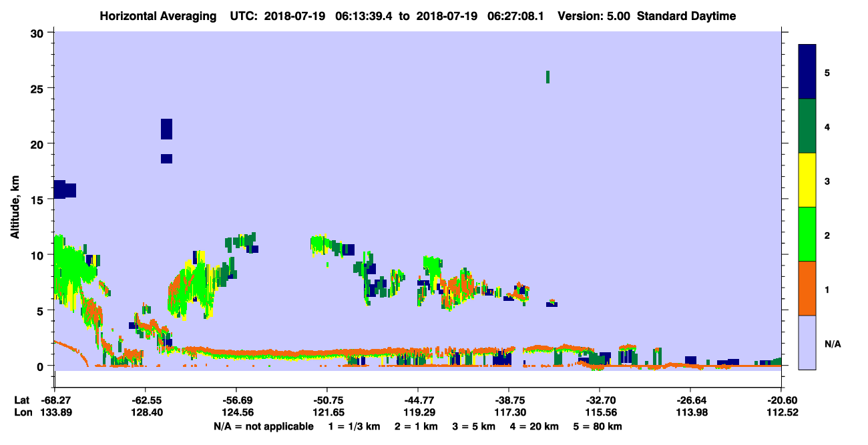Viewport: 868px width, 445px height.
Task: Click the longitude value 115.56
Action: tap(600, 412)
